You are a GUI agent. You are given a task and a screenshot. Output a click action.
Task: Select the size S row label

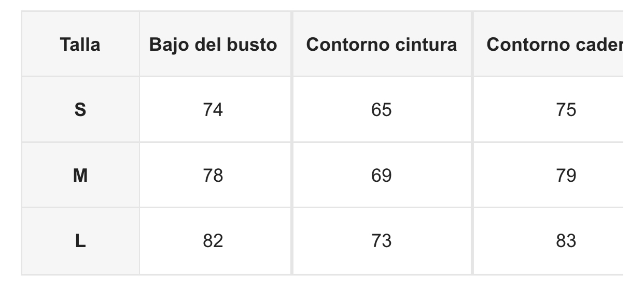[80, 110]
